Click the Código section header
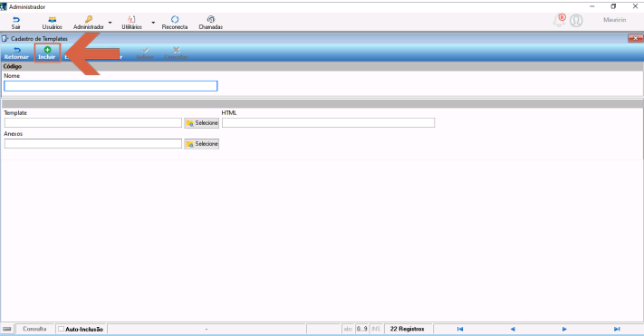The width and height of the screenshot is (644, 336). [x=322, y=66]
